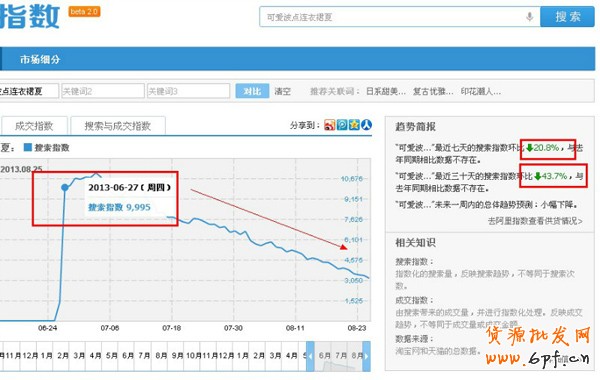Viewport: 600px width, 380px height.
Task: Click the 对比 compare button
Action: tap(252, 91)
